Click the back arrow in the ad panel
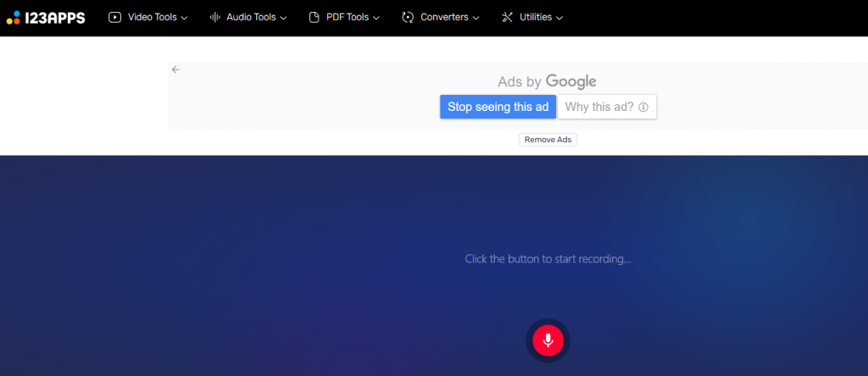Image resolution: width=868 pixels, height=376 pixels. [x=175, y=69]
